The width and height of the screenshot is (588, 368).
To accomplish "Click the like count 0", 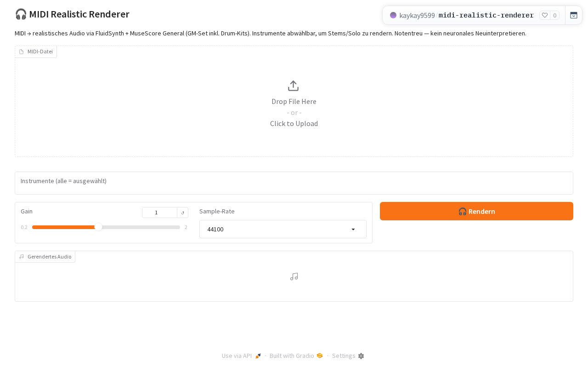I will pos(554,15).
